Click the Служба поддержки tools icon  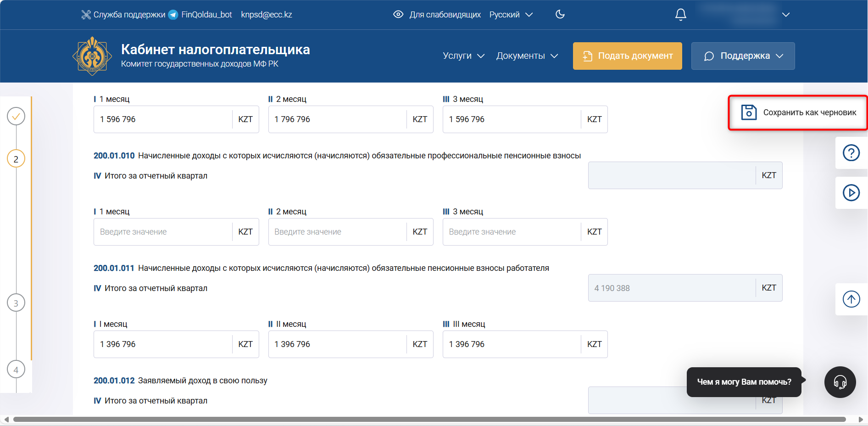pos(86,15)
